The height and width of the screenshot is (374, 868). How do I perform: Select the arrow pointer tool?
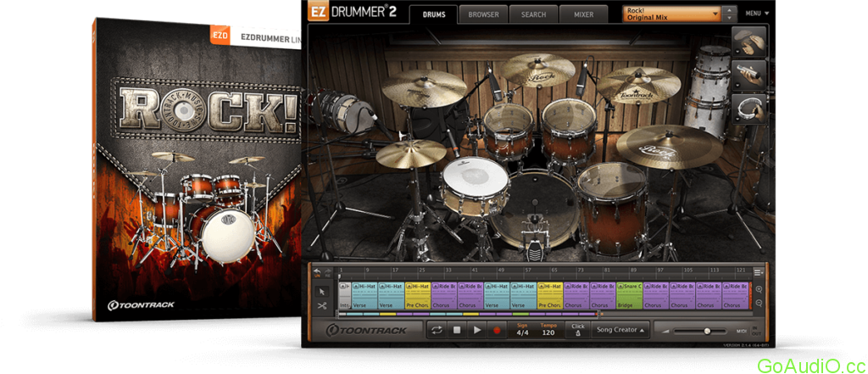click(x=322, y=292)
